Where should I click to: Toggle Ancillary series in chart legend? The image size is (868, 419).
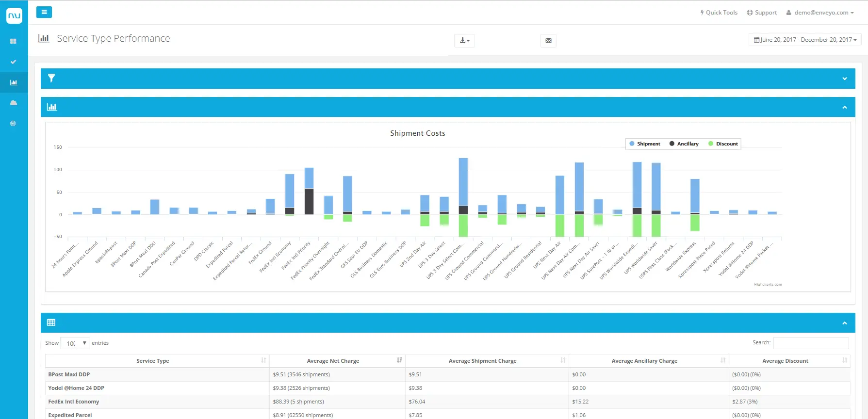[684, 144]
